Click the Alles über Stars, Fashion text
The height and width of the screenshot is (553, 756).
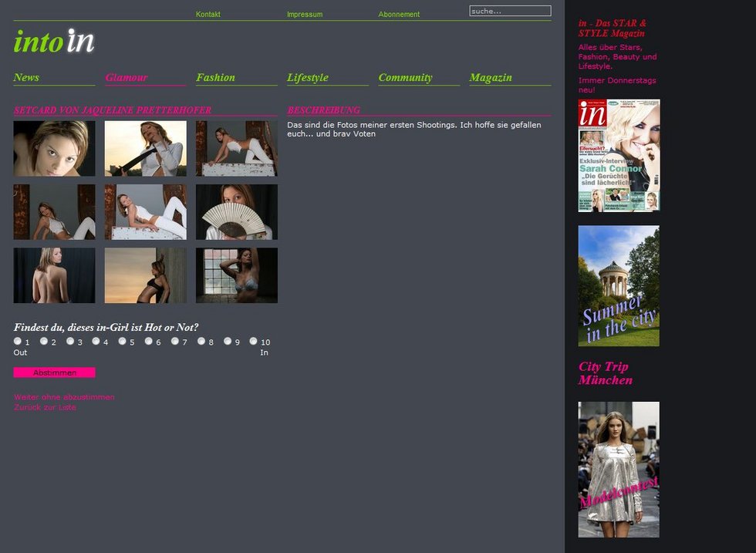(x=618, y=56)
